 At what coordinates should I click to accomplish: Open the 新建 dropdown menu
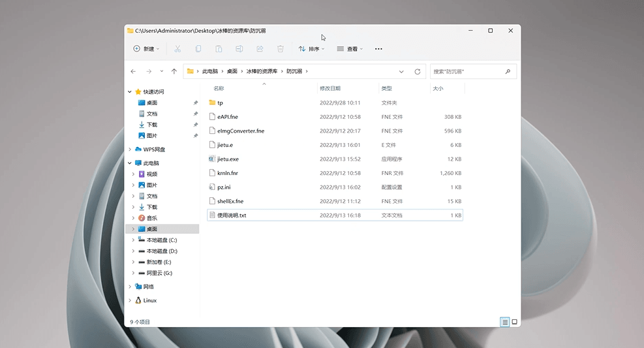pos(146,49)
